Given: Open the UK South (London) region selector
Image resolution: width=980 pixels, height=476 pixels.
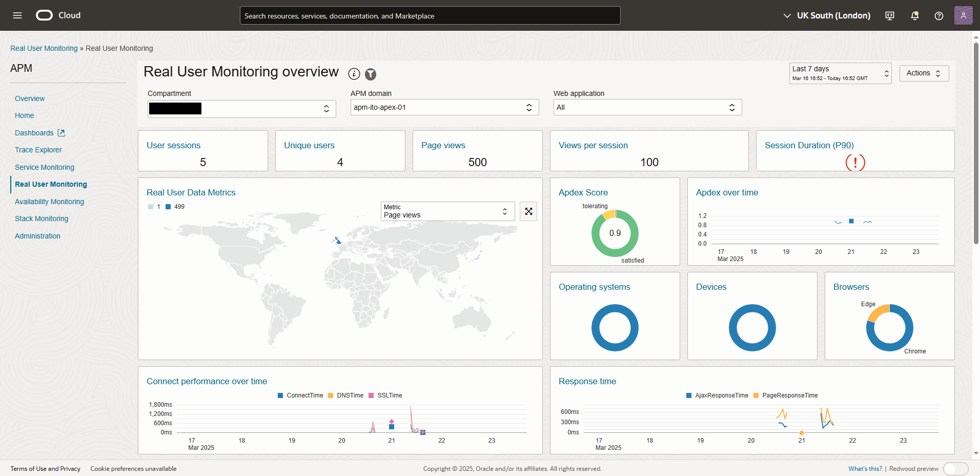Looking at the screenshot, I should (x=827, y=16).
